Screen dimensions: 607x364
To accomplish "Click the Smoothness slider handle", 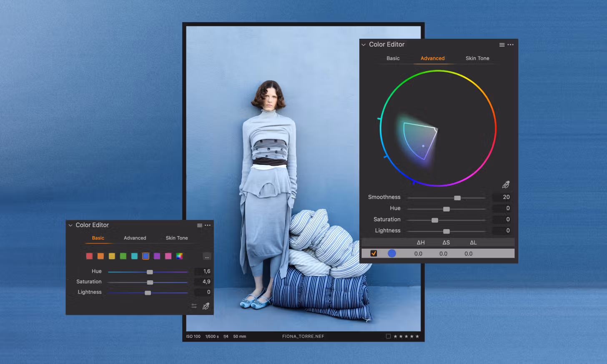I will click(457, 198).
